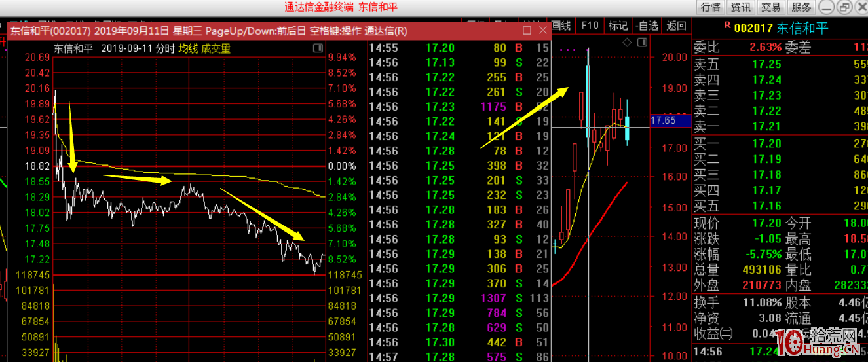Image resolution: width=868 pixels, height=362 pixels.
Task: Click the 买一 price 17.20
Action: click(766, 143)
